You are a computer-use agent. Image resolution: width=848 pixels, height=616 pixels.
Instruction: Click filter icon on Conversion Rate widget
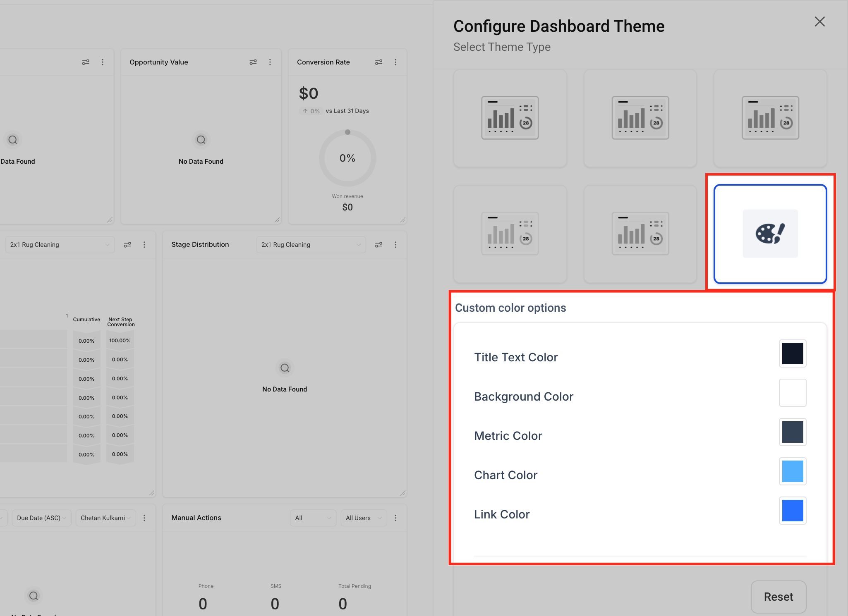click(x=378, y=62)
